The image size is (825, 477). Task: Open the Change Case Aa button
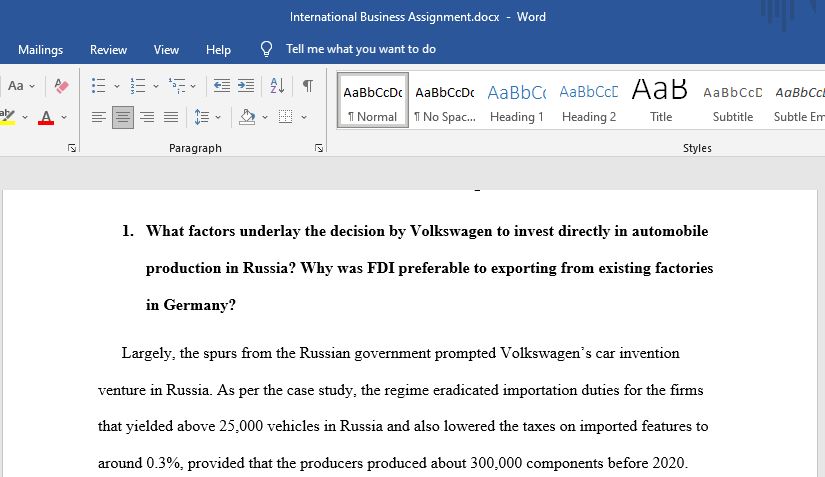point(15,85)
